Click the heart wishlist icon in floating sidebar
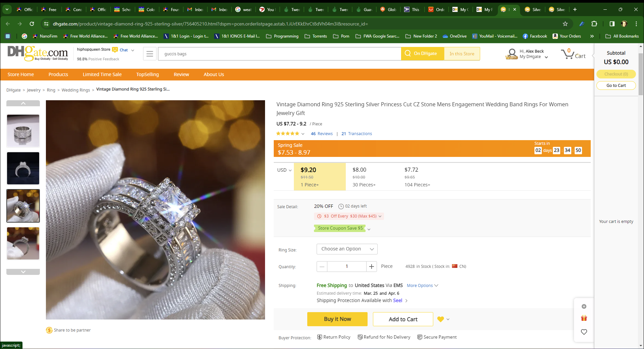The width and height of the screenshot is (644, 349). [x=584, y=332]
